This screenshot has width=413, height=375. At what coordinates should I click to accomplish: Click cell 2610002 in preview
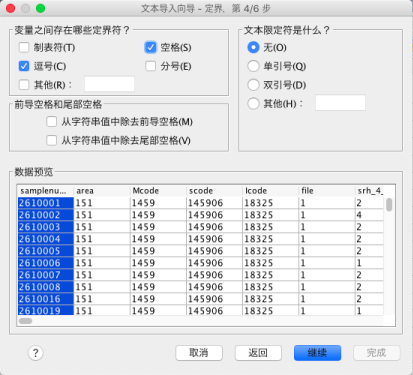pyautogui.click(x=46, y=215)
